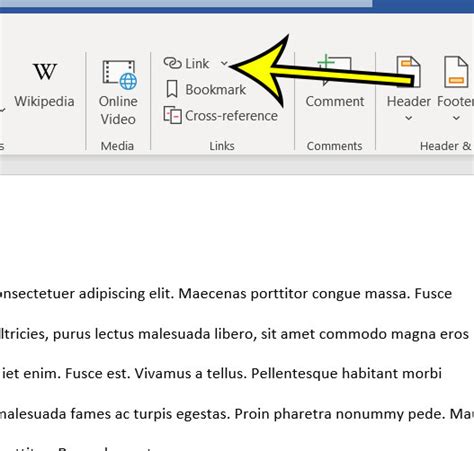Viewport: 474px width, 451px height.
Task: Click the Cross-reference button text
Action: click(x=232, y=116)
